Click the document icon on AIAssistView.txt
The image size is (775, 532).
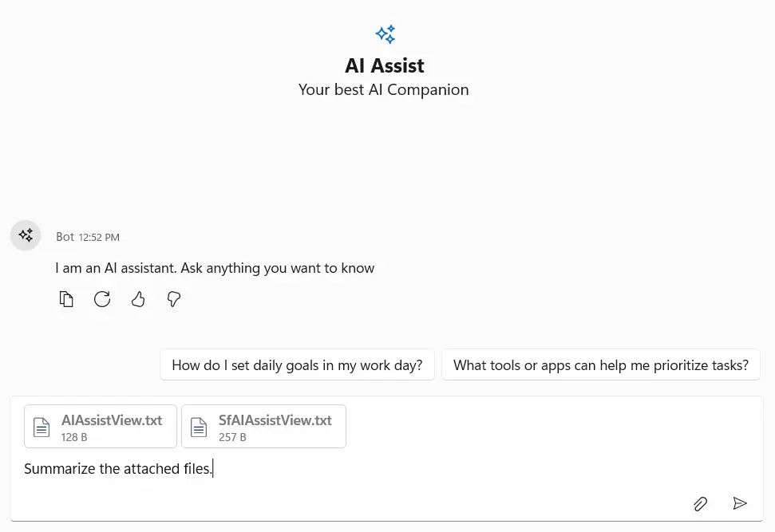[x=42, y=427]
